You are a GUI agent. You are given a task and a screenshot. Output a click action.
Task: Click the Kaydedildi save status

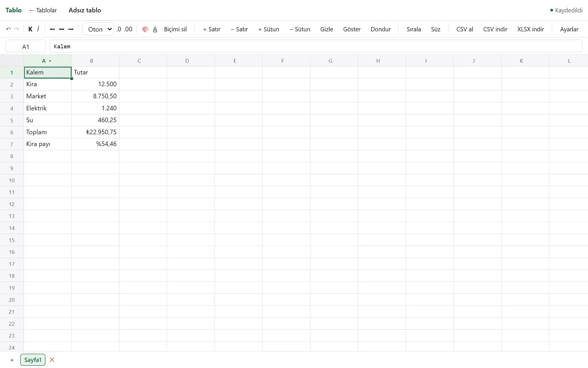(x=566, y=10)
